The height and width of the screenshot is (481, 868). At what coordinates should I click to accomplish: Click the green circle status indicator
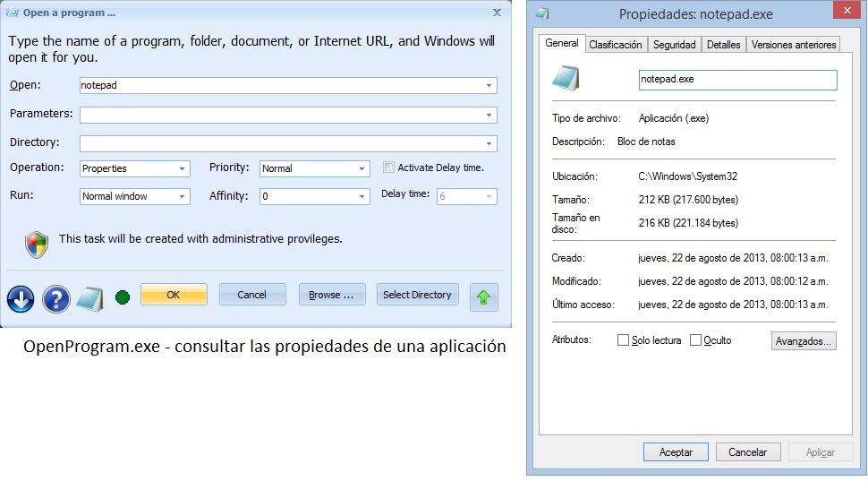123,297
